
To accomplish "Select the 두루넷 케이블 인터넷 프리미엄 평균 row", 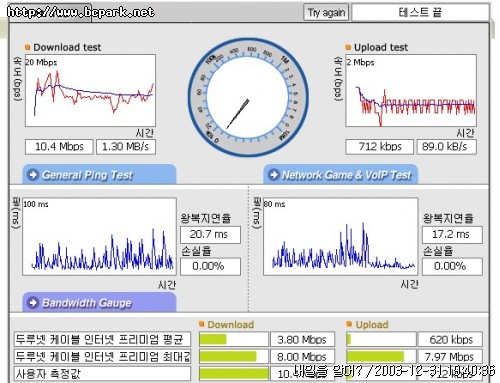I will coord(102,339).
